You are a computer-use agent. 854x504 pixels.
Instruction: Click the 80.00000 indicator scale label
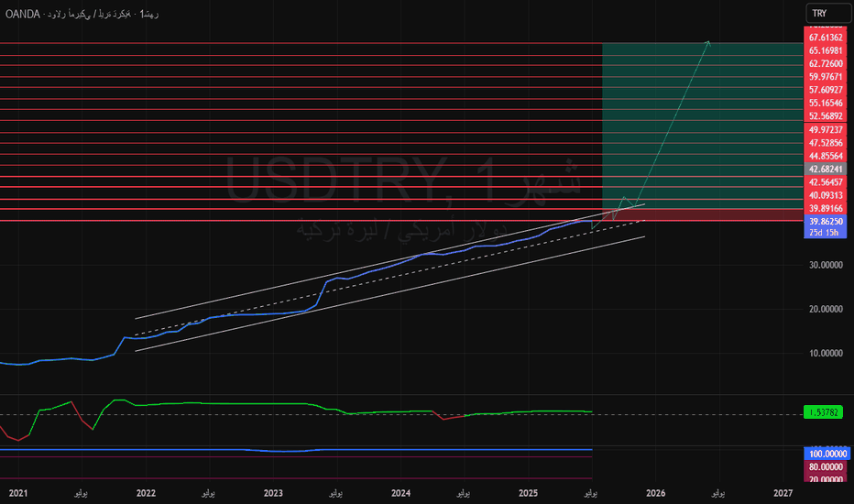pyautogui.click(x=827, y=467)
